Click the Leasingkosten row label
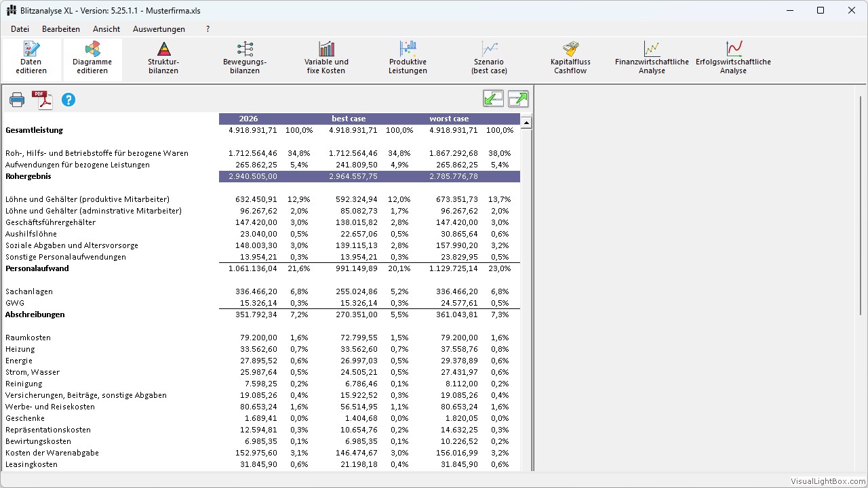The width and height of the screenshot is (868, 488). pos(31,464)
